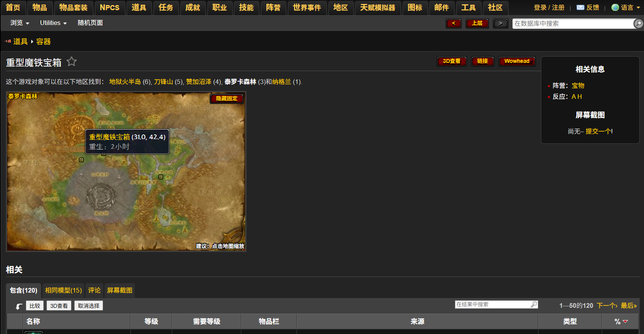Go up a level with 上层 button

(x=477, y=23)
